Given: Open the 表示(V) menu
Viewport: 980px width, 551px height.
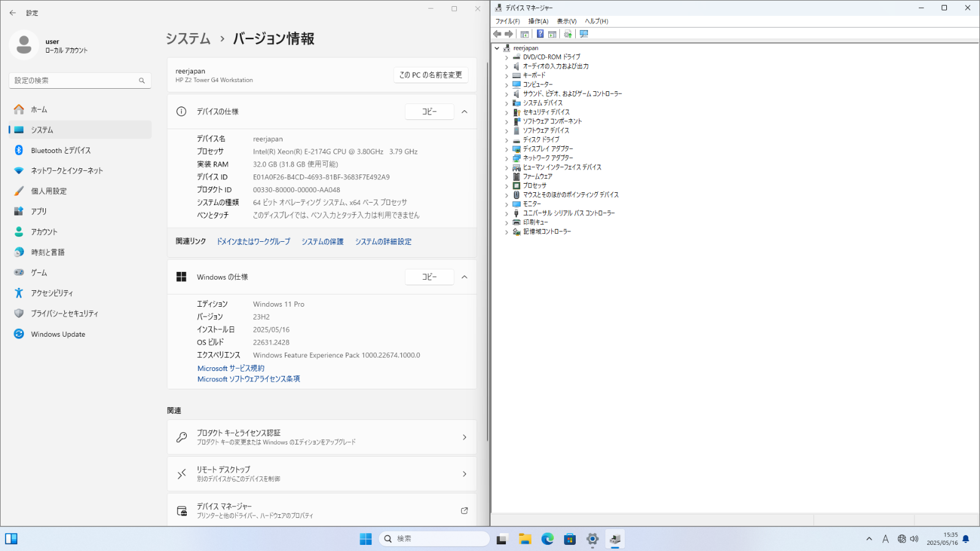Looking at the screenshot, I should click(567, 21).
